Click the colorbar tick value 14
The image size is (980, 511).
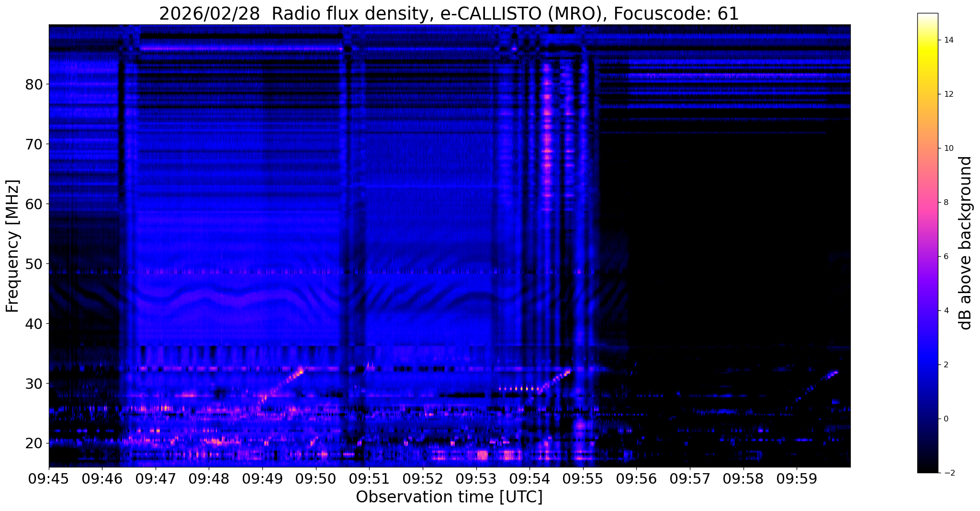[x=948, y=40]
